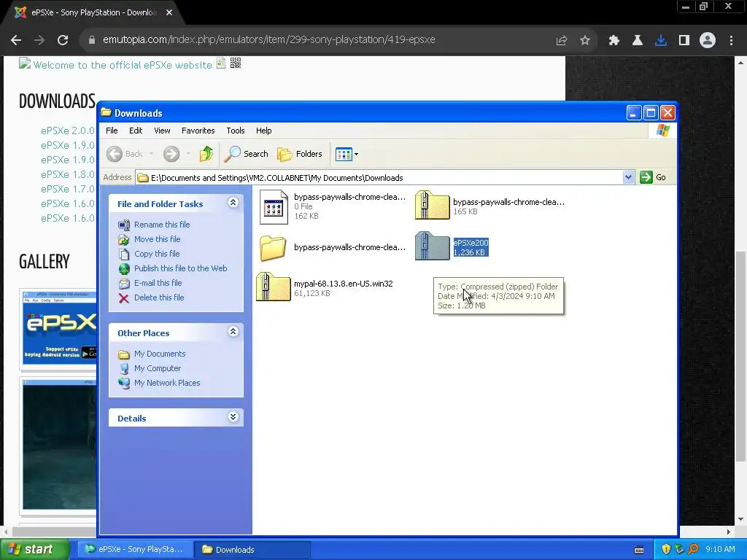Click the ePSXe 2.0.0 download link
This screenshot has height=560, width=747.
[68, 131]
